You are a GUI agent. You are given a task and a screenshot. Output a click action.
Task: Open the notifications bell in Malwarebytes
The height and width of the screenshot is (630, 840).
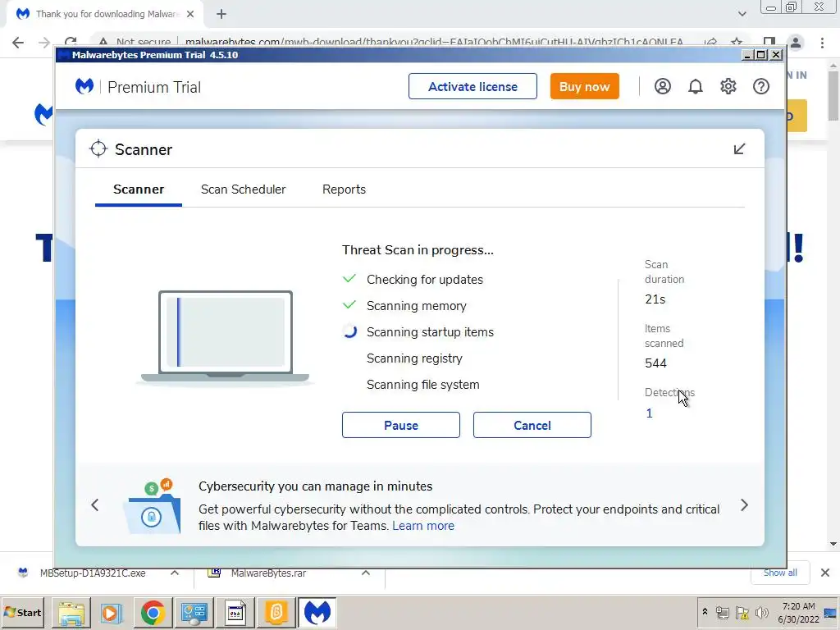point(696,86)
